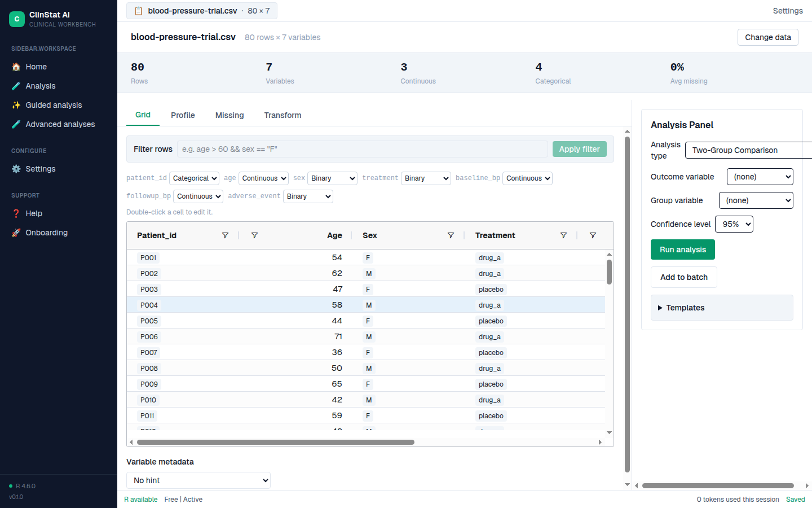Open the funnel right of Treatment's filter
The height and width of the screenshot is (508, 812).
click(x=593, y=235)
